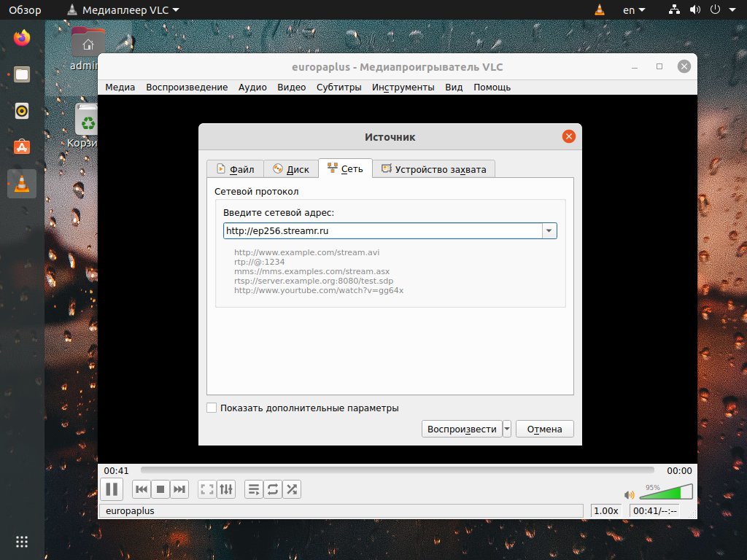The height and width of the screenshot is (560, 747).
Task: Skip to next track button
Action: pos(179,489)
